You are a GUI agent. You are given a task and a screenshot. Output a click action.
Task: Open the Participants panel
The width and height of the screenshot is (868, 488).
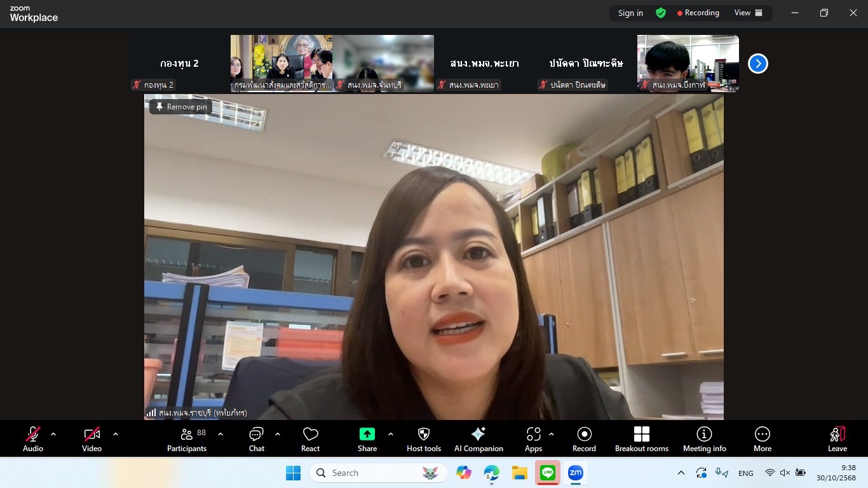click(x=187, y=438)
